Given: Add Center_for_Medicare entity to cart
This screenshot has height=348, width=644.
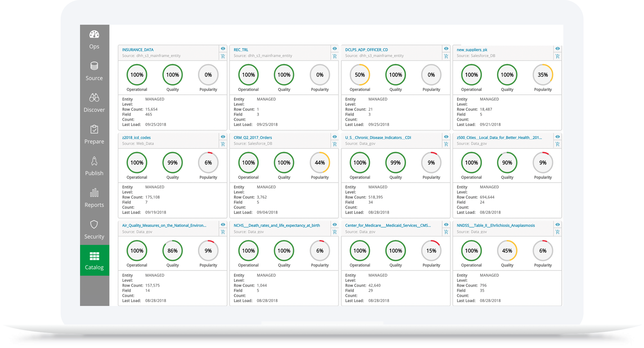Looking at the screenshot, I should (446, 232).
